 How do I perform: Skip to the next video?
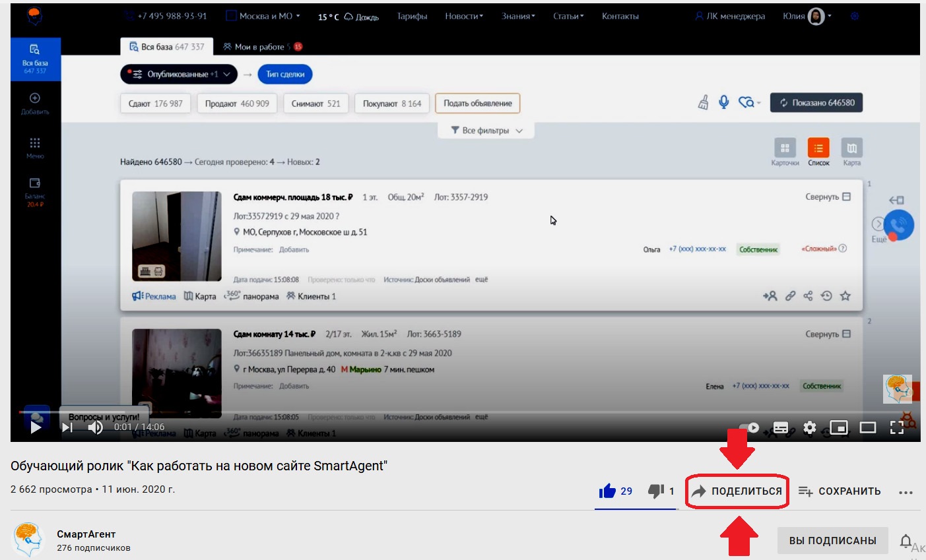pos(67,427)
